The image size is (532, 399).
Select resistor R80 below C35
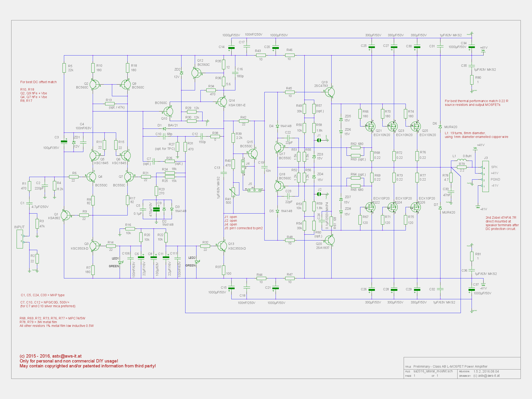pos(472,80)
